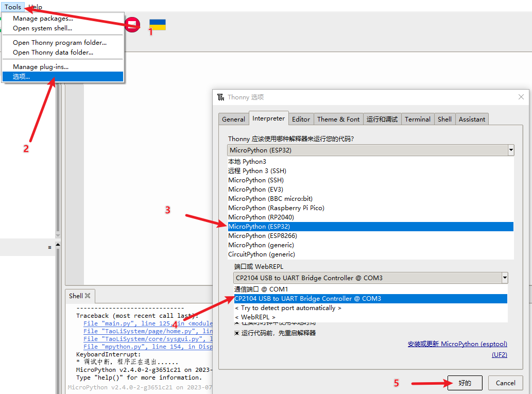Viewport: 532px width, 394px height.
Task: Select MicroPython (EV3) option
Action: pyautogui.click(x=370, y=190)
